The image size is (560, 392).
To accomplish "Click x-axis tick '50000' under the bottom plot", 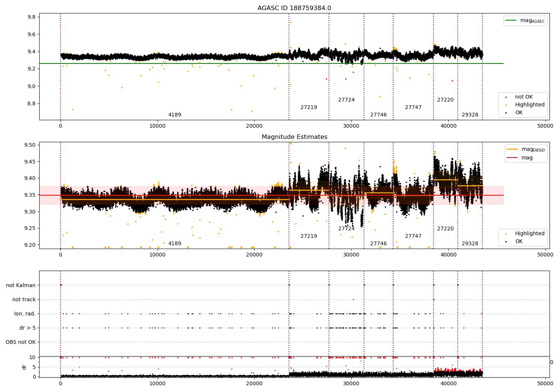I will click(545, 383).
